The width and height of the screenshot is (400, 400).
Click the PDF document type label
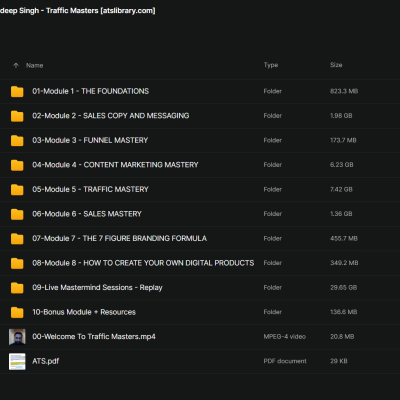(285, 361)
